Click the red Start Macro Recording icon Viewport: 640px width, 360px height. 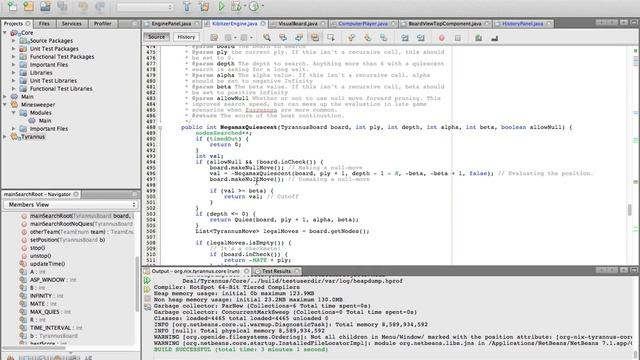442,38
